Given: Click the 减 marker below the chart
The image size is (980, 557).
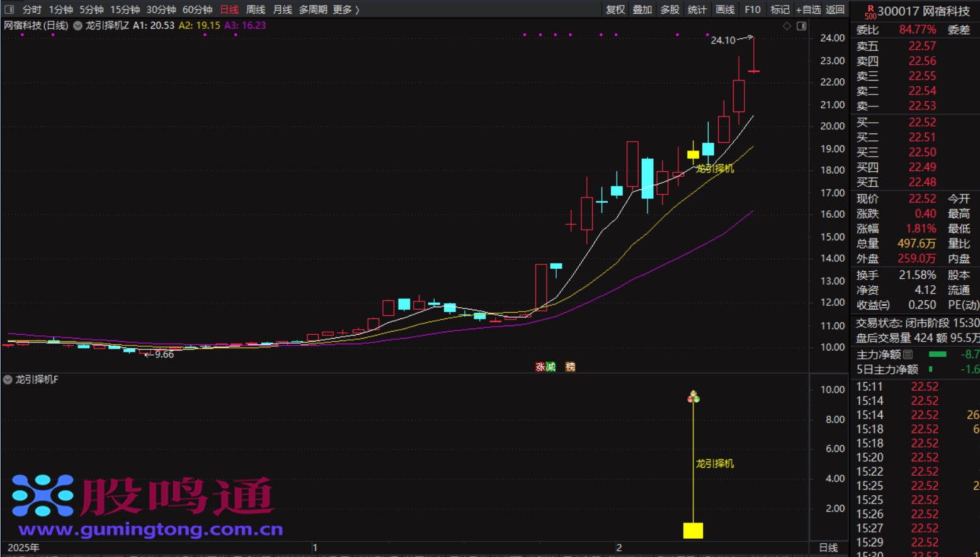Looking at the screenshot, I should pos(550,367).
